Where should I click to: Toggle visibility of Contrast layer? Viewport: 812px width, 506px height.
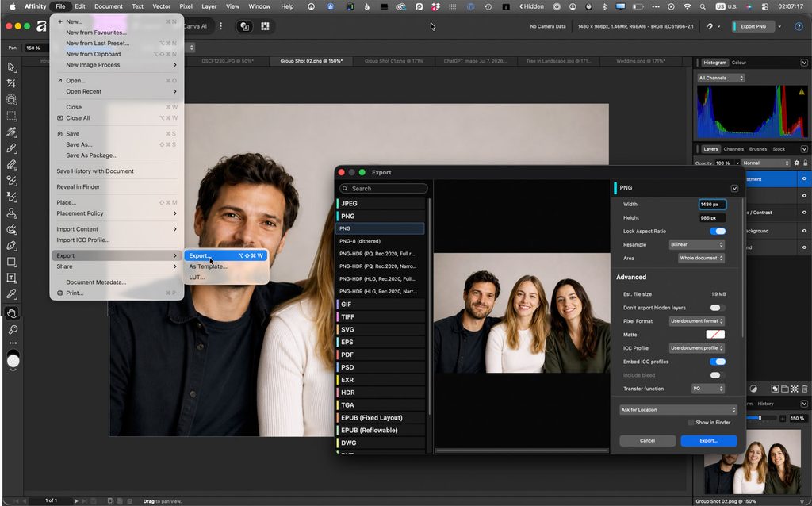pos(804,213)
